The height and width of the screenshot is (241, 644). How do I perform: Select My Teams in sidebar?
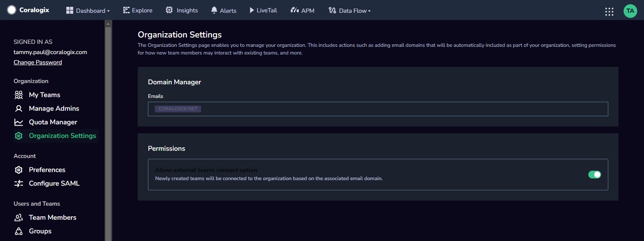pyautogui.click(x=45, y=95)
